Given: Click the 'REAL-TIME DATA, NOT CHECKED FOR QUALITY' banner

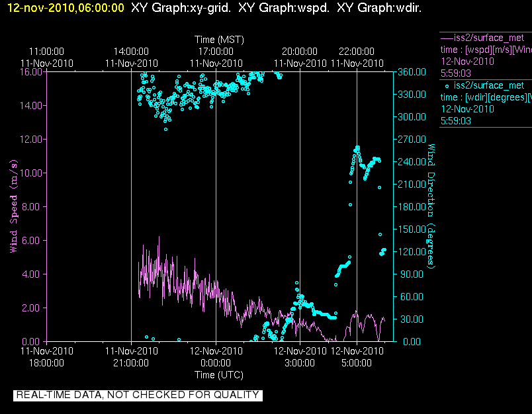Looking at the screenshot, I should tap(138, 395).
